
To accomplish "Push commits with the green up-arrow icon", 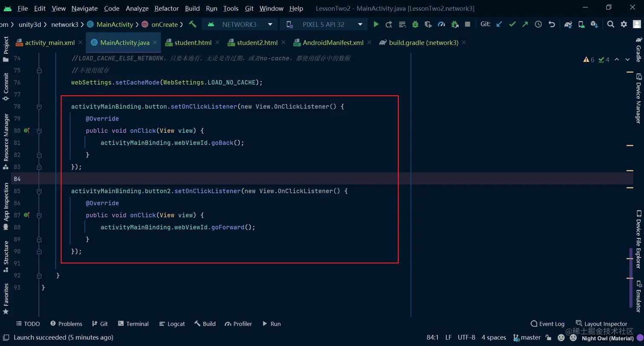I will click(x=525, y=24).
